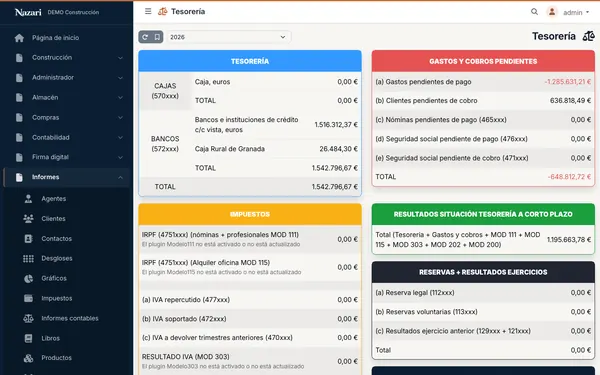The width and height of the screenshot is (600, 375).
Task: Open the Clientes report entry
Action: point(53,218)
